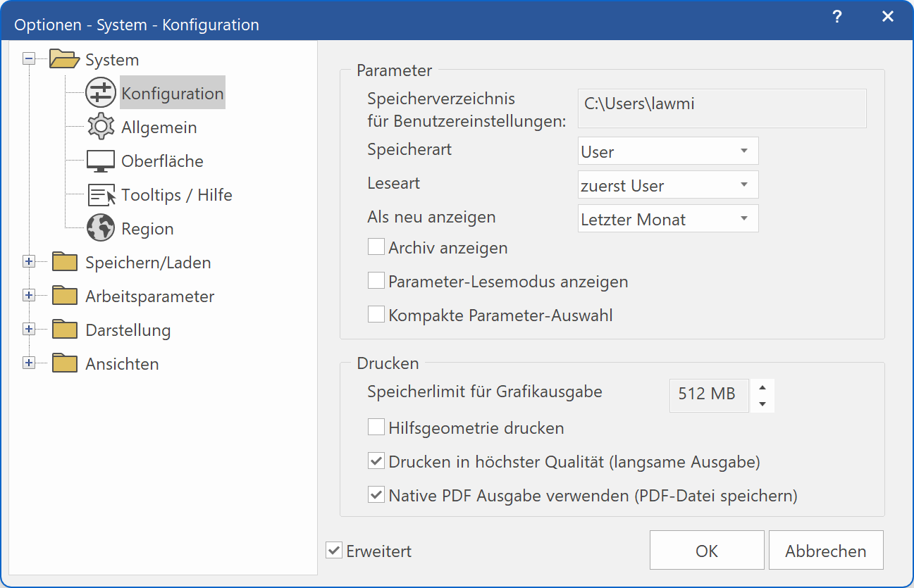Select the Darstellung folder icon
The width and height of the screenshot is (914, 588).
(64, 329)
